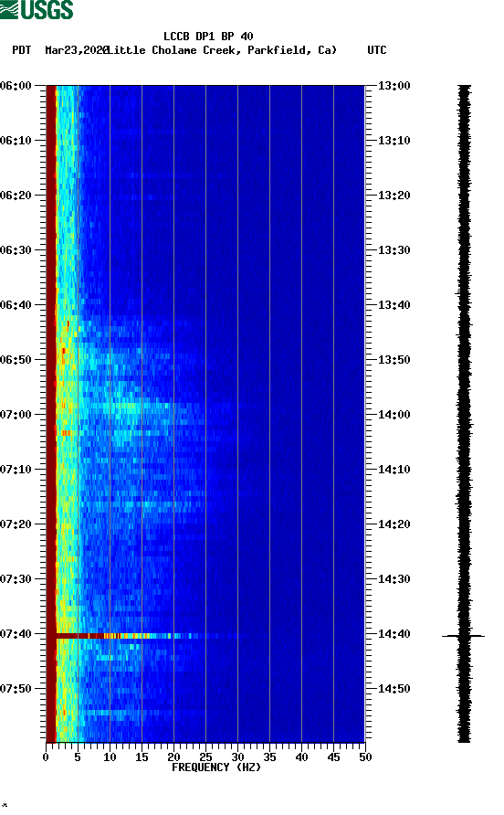The image size is (504, 815).
Task: Click the 06:30 PDT time label
Action: pos(16,250)
